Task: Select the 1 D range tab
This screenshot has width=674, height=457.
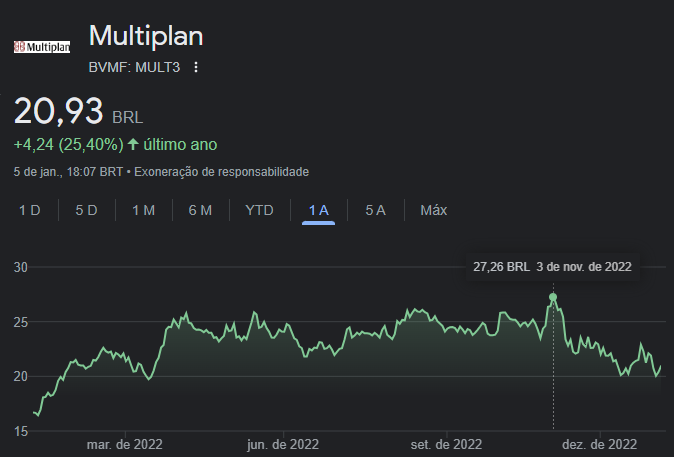Action: point(30,210)
